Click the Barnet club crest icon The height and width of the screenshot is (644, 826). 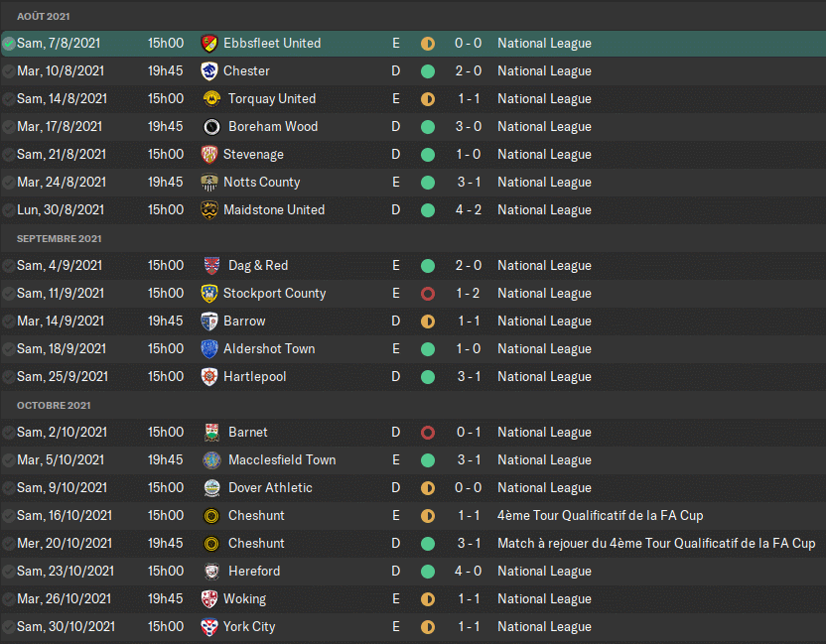[210, 433]
